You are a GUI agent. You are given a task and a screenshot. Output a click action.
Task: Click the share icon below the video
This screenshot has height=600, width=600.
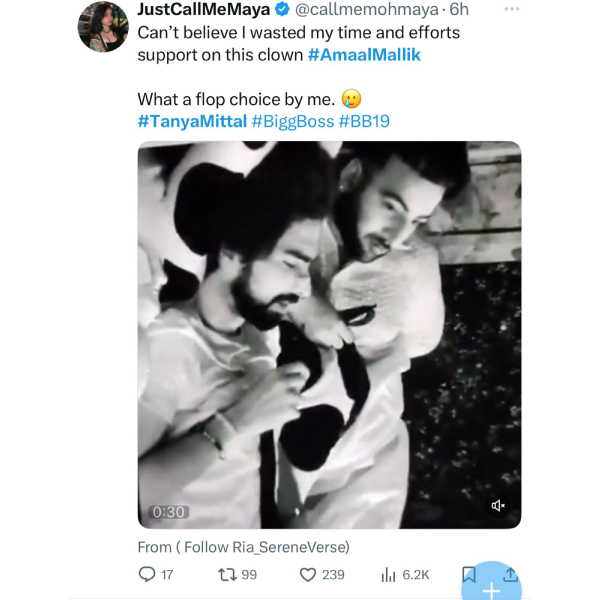pyautogui.click(x=510, y=574)
